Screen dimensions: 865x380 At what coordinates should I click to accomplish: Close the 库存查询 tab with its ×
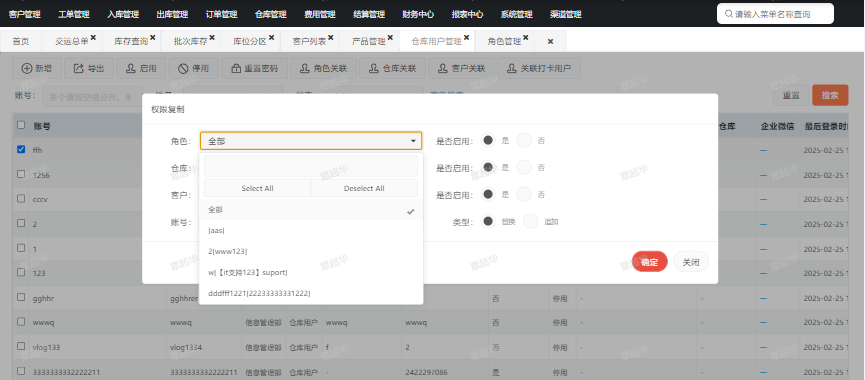(x=152, y=38)
